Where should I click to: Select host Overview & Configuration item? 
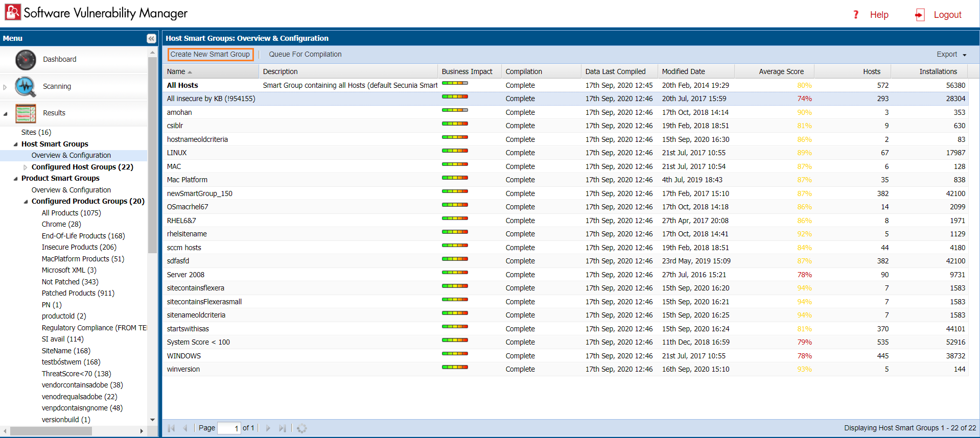click(71, 155)
